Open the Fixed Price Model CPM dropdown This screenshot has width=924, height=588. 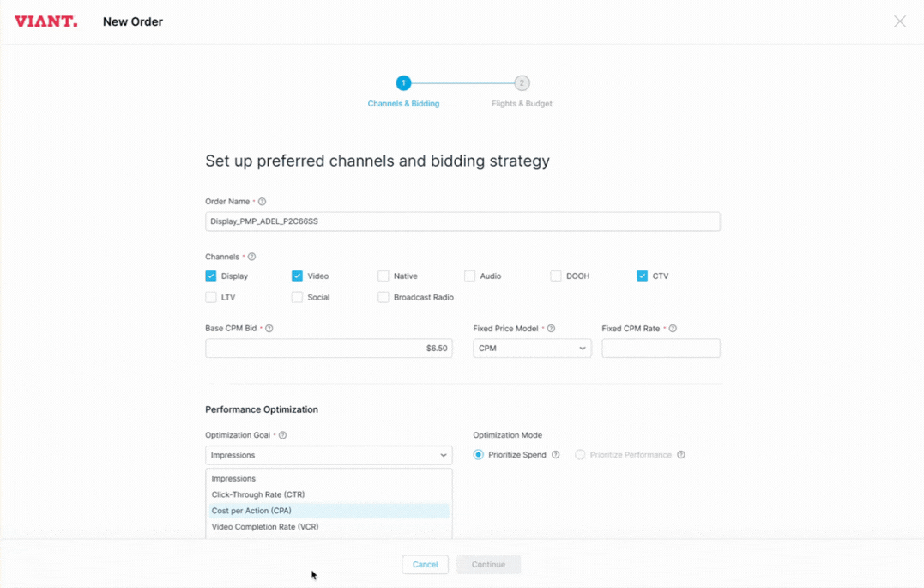tap(532, 348)
